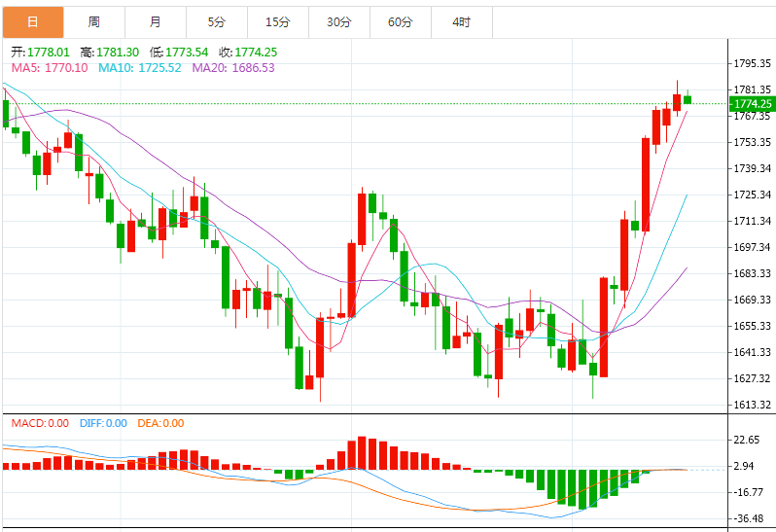Click the 1781.35 price axis label
This screenshot has height=532, width=776.
coord(753,90)
